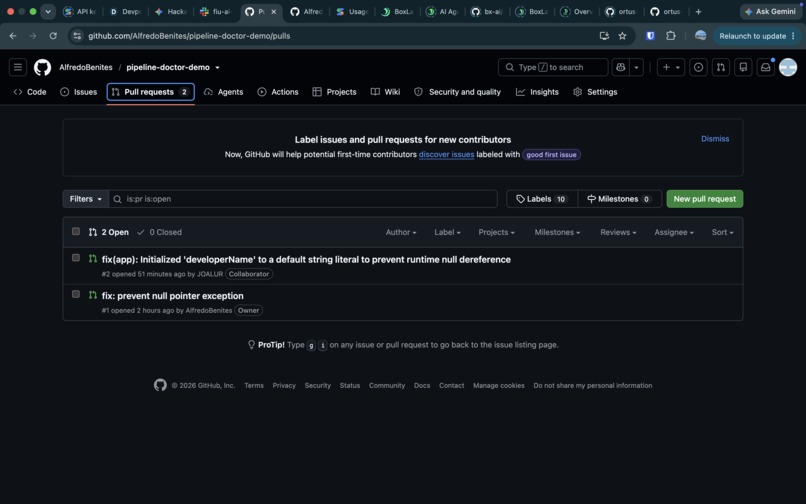Click the install app icon in address bar

[604, 36]
